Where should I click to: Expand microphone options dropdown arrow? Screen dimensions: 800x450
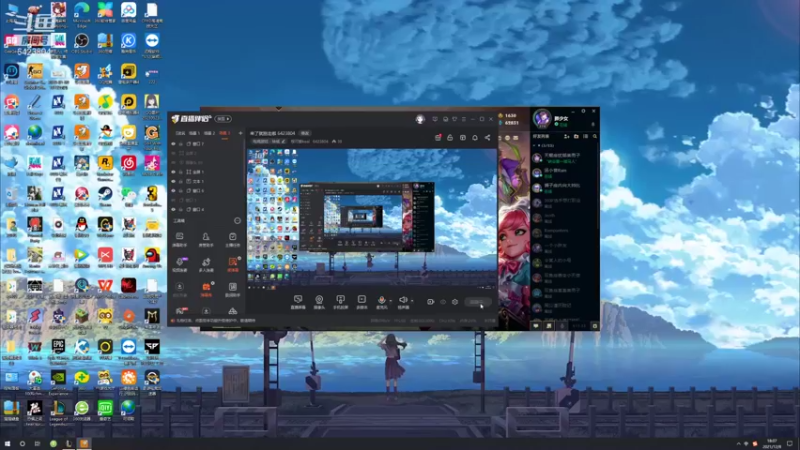tap(390, 301)
